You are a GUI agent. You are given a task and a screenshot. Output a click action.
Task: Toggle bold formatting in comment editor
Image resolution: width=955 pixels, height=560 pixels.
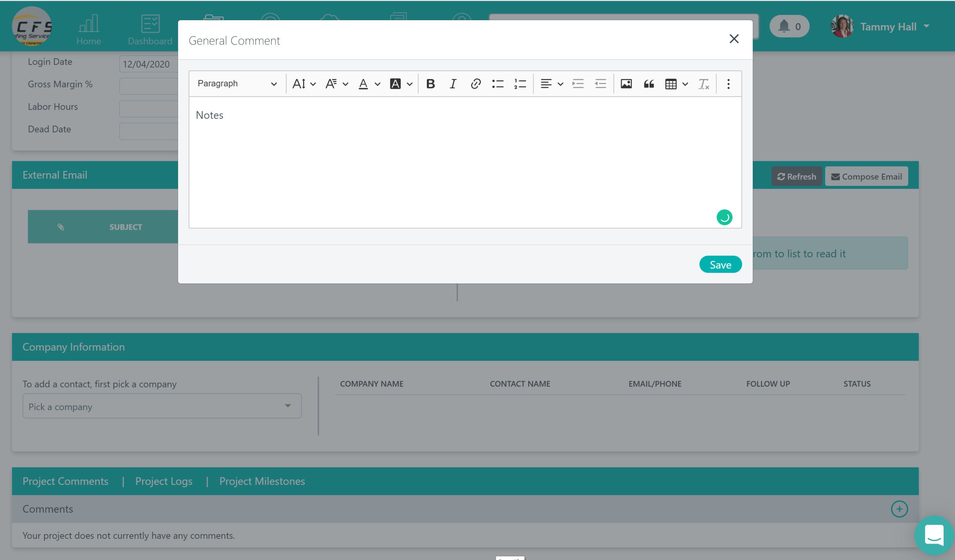point(430,84)
